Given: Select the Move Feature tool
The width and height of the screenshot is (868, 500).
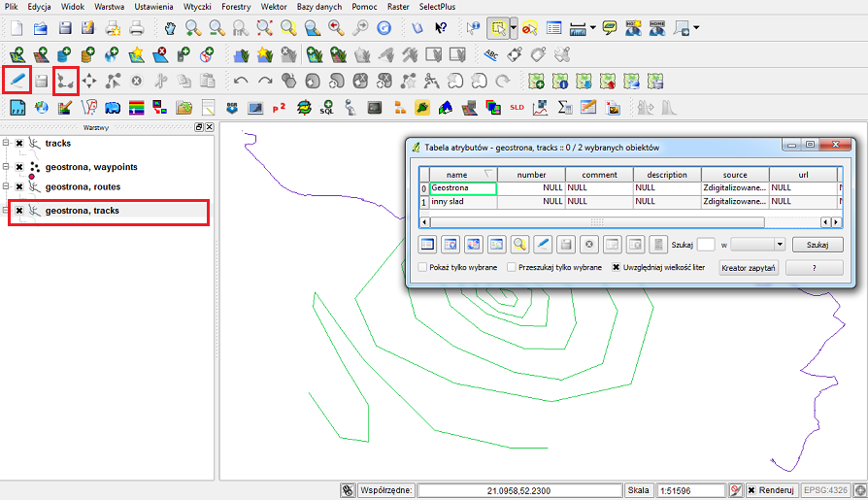Looking at the screenshot, I should pyautogui.click(x=89, y=82).
